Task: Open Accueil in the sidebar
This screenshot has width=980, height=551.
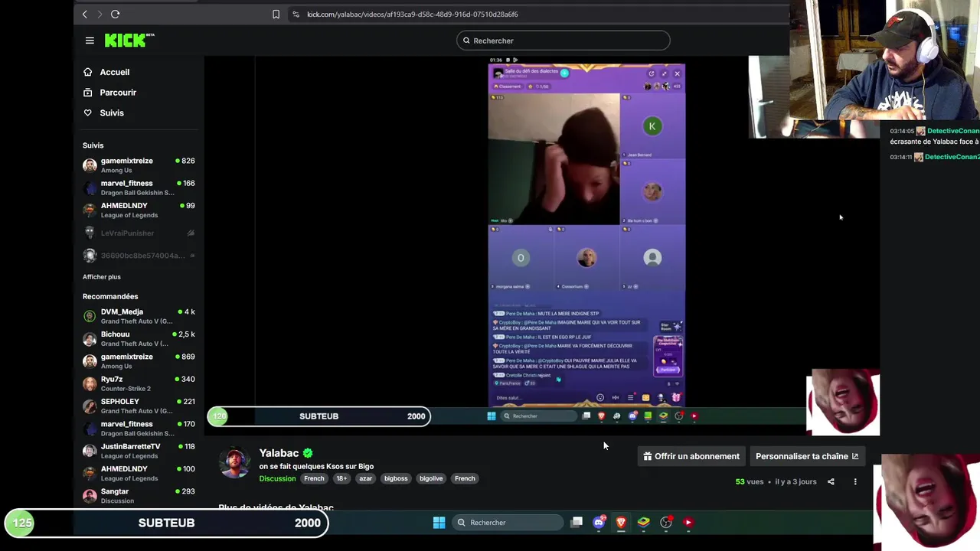Action: click(107, 72)
